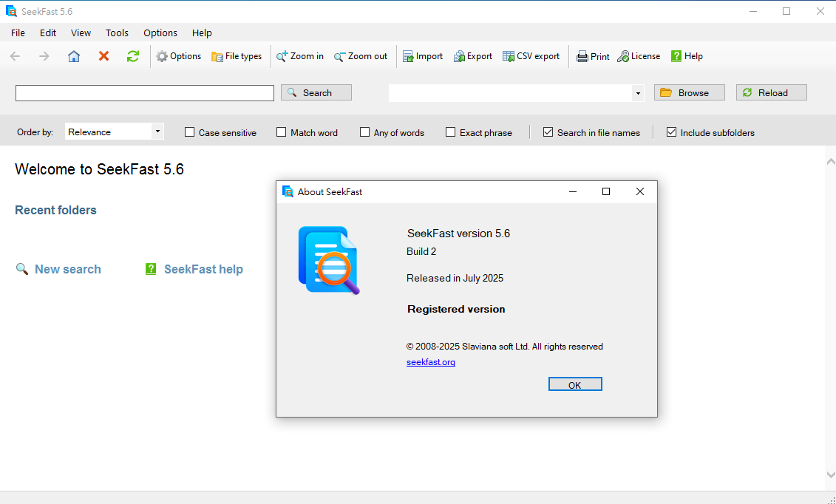This screenshot has width=836, height=504.
Task: Open the Edit menu
Action: coord(48,33)
